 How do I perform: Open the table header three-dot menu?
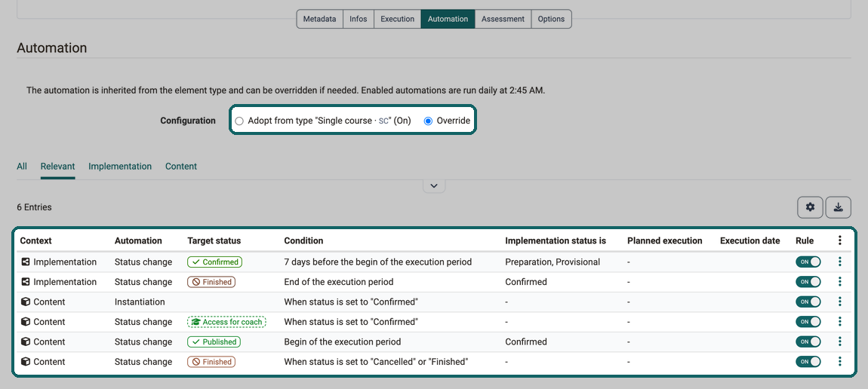[x=840, y=240]
